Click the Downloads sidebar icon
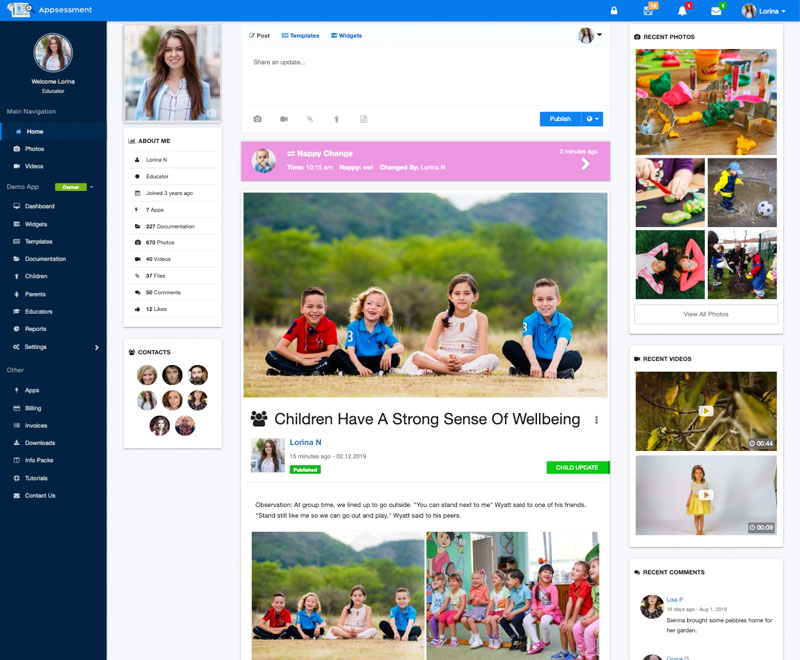800x660 pixels. pos(16,443)
